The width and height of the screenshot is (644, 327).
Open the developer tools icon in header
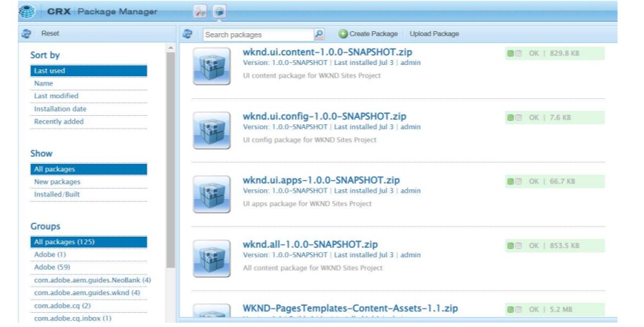(x=200, y=11)
